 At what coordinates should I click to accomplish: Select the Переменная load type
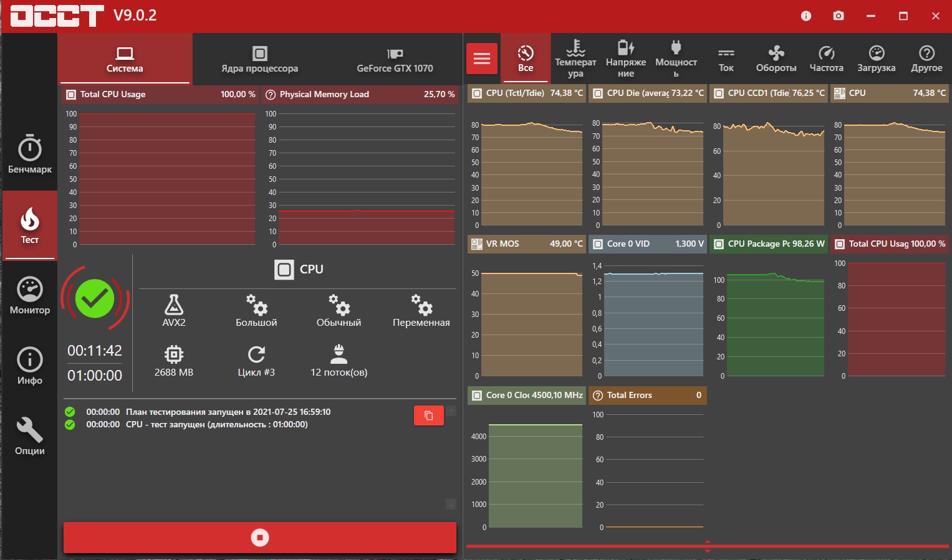[x=421, y=310]
